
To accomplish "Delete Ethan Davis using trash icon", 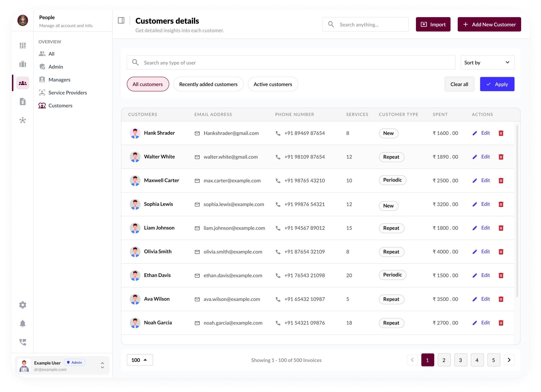I will tap(501, 275).
